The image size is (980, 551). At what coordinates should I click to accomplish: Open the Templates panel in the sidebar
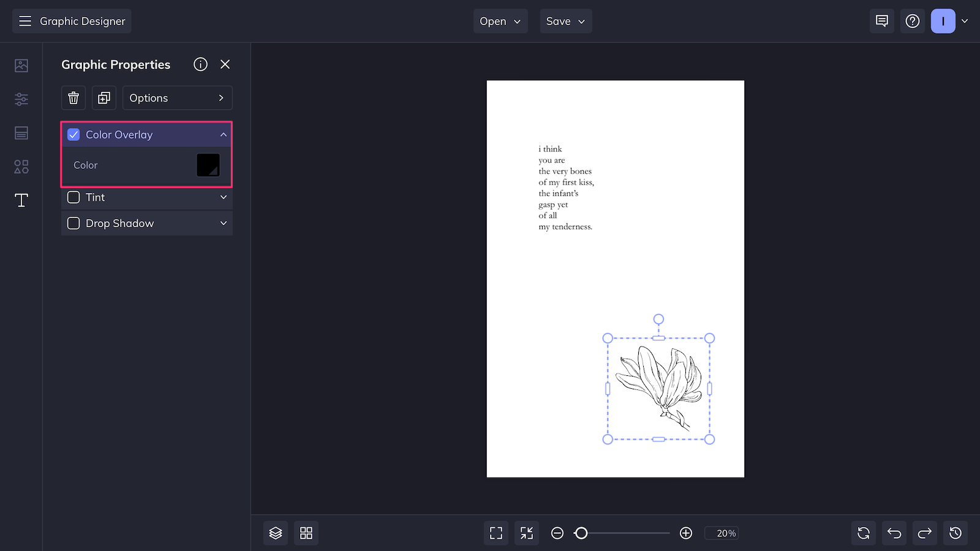click(x=21, y=133)
